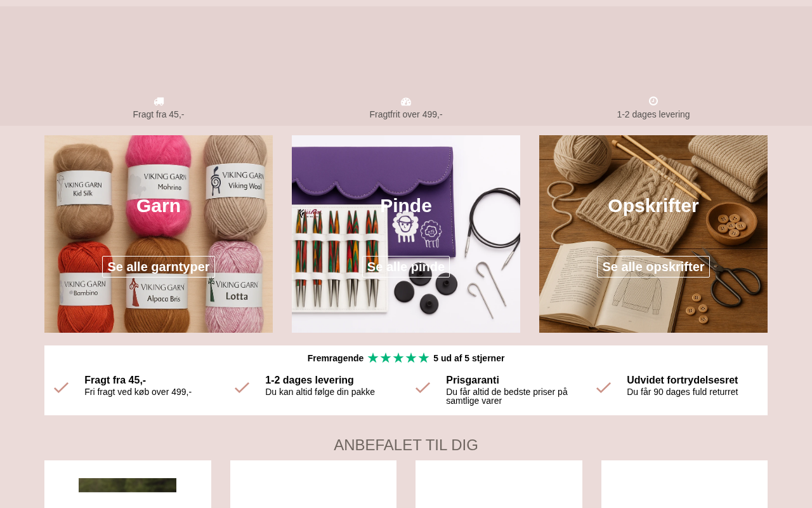Click the Opskrifter heading on pattern banner

653,206
